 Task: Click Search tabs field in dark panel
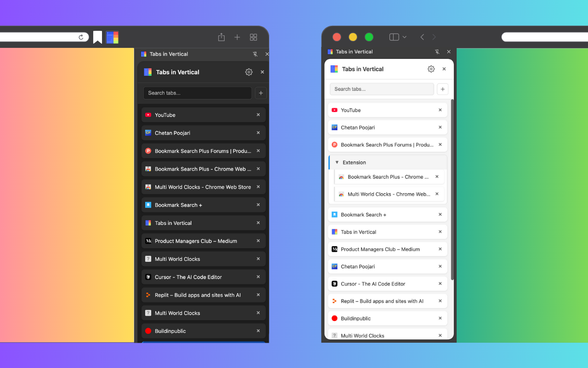click(x=198, y=93)
